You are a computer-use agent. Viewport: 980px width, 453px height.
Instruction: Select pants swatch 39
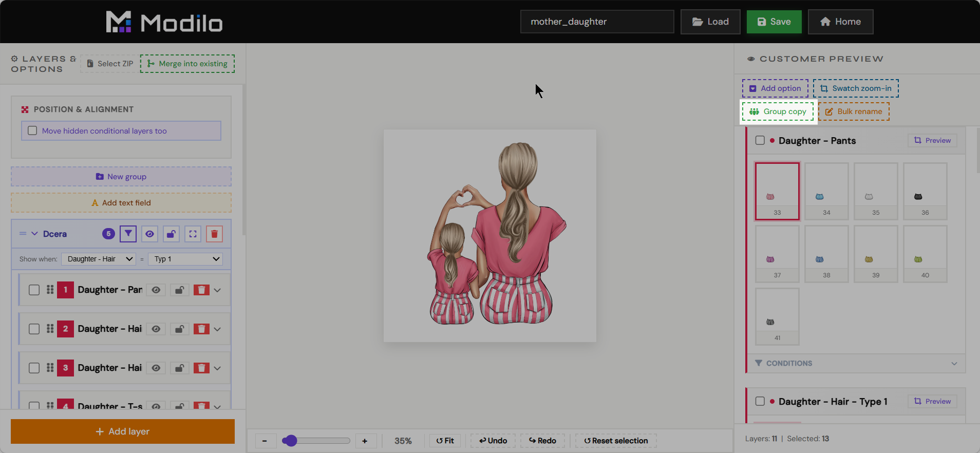point(876,254)
